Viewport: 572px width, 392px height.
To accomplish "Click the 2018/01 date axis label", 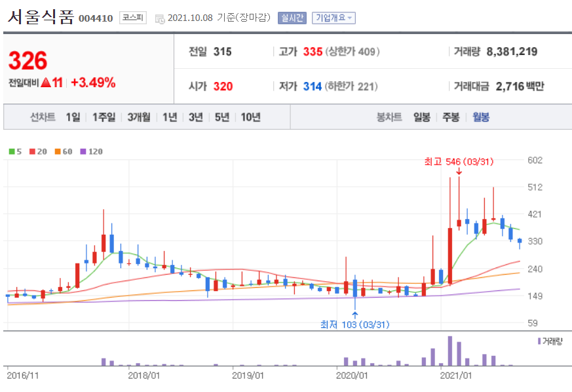I will click(x=143, y=375).
